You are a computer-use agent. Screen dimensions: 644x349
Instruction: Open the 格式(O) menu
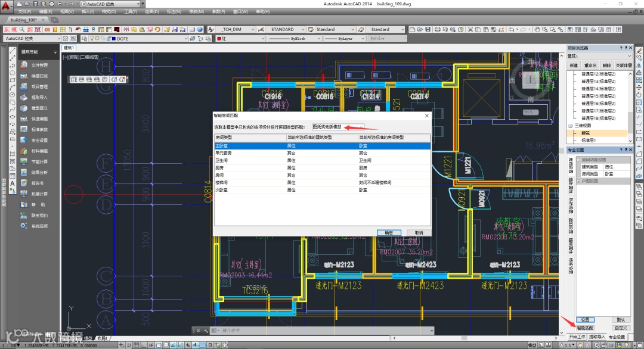click(109, 11)
